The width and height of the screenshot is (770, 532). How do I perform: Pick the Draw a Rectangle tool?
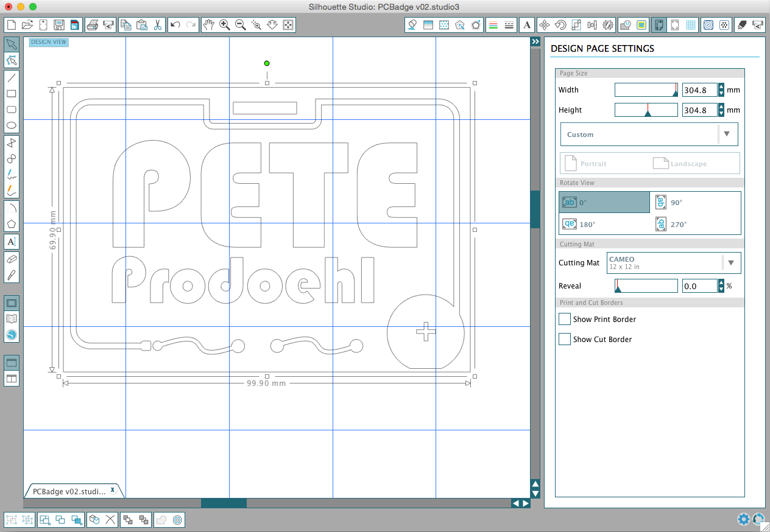11,94
